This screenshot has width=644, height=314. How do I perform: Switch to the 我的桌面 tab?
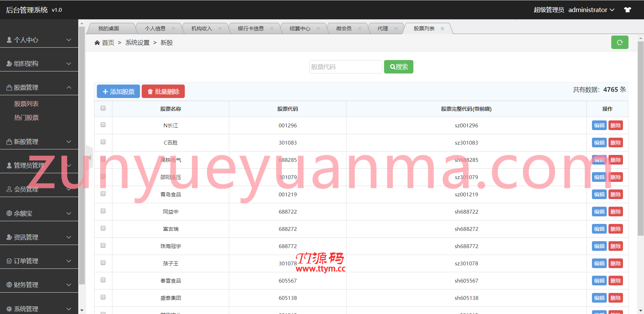click(109, 29)
